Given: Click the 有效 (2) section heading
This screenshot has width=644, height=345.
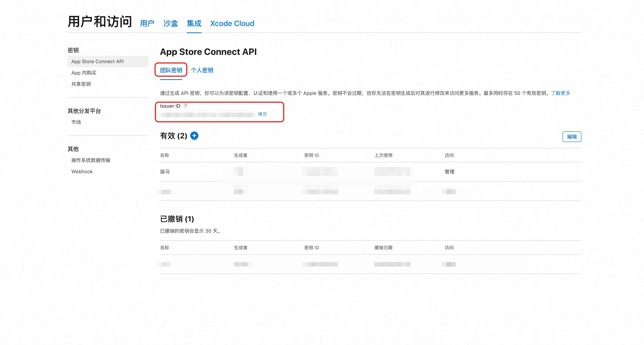Looking at the screenshot, I should click(174, 136).
